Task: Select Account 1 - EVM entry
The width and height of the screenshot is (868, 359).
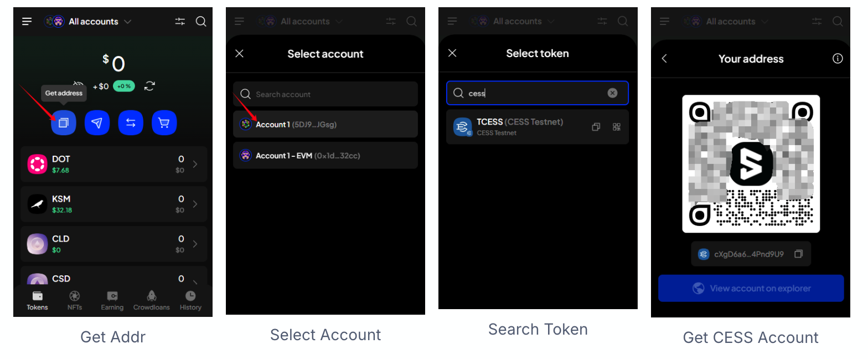Action: (325, 156)
